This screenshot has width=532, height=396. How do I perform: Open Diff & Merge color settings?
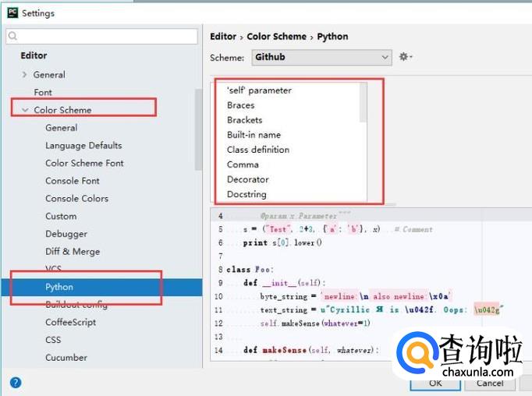[73, 252]
